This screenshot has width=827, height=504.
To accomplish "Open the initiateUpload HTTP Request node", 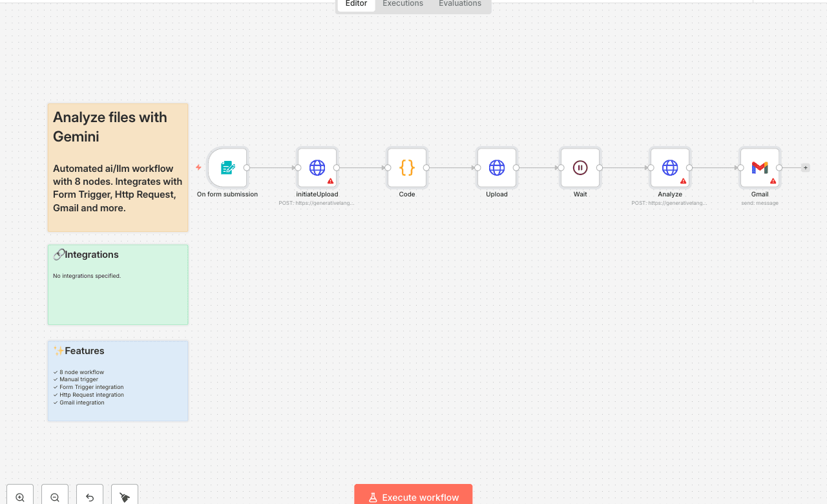I will tap(317, 167).
